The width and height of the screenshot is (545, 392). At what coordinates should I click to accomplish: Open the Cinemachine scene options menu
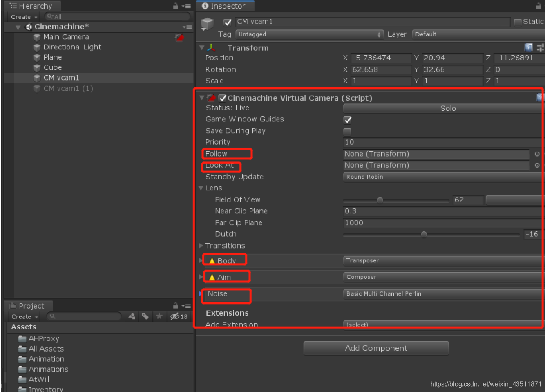point(187,27)
